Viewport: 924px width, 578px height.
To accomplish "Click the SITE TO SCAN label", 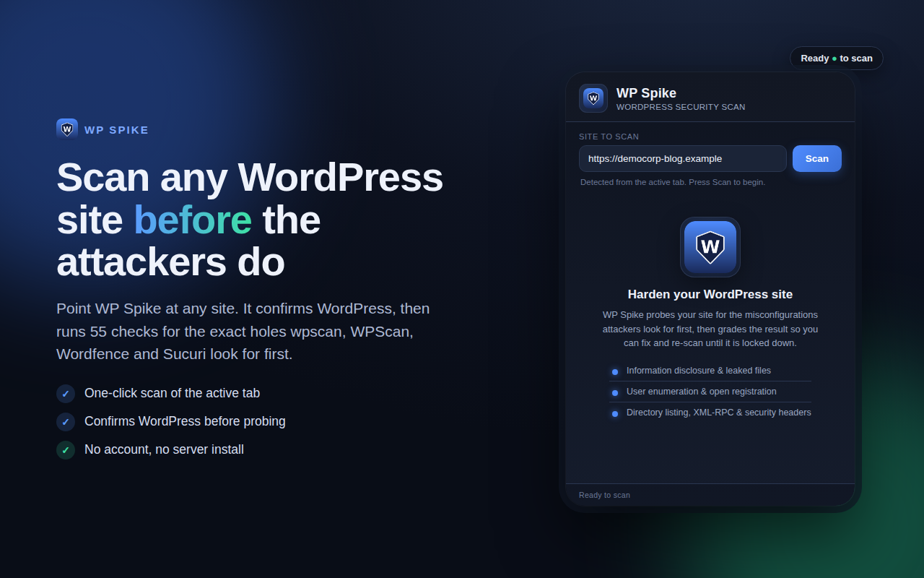I will tap(609, 137).
